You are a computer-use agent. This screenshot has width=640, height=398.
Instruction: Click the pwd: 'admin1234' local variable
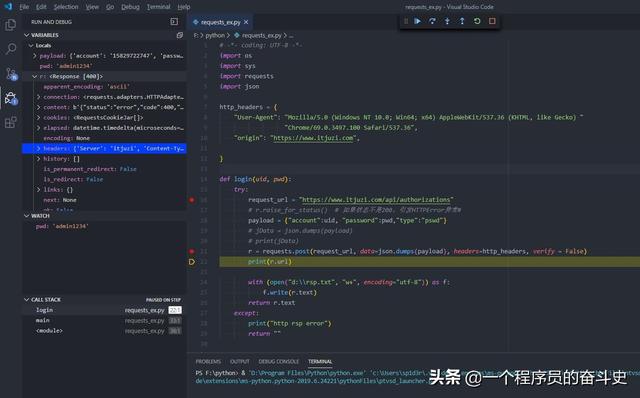[x=104, y=66]
